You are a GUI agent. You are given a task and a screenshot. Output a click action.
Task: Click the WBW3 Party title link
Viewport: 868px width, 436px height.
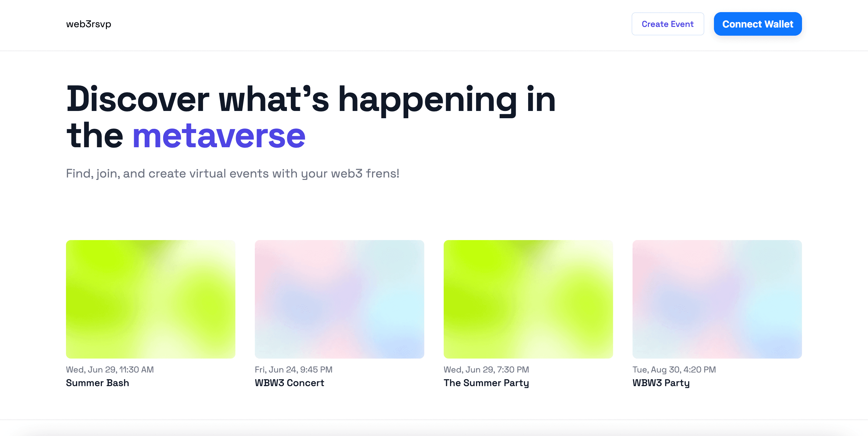point(661,383)
